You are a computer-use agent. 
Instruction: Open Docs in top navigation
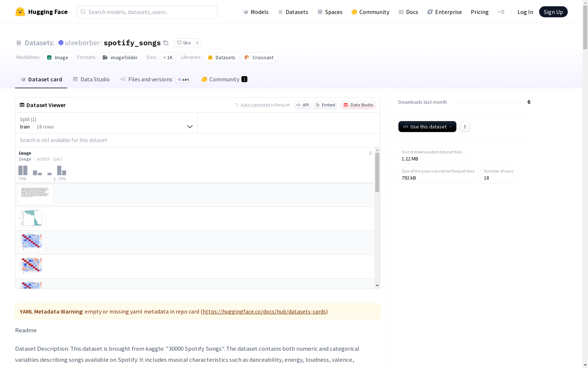(408, 12)
